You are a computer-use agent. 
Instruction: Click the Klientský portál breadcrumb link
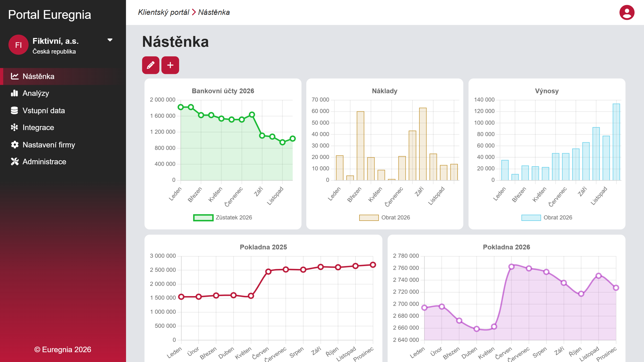click(x=164, y=12)
